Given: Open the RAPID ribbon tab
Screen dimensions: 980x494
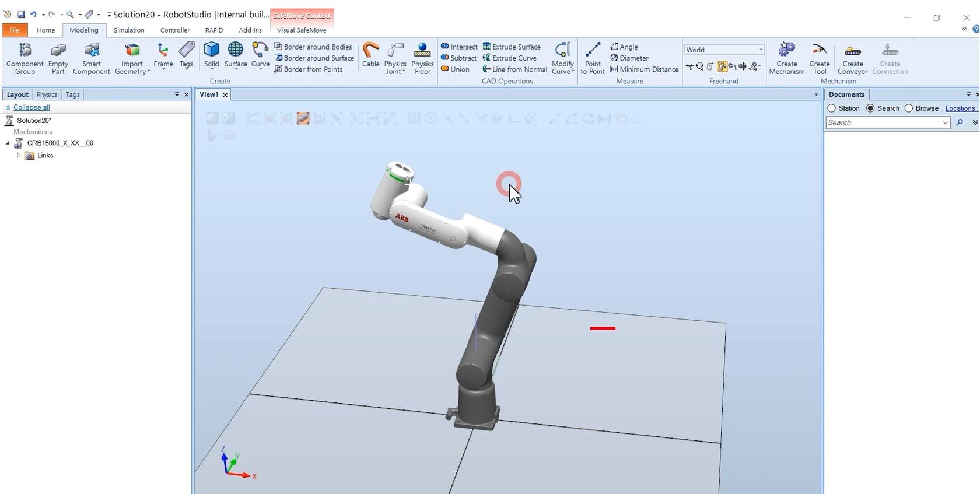Looking at the screenshot, I should (x=214, y=30).
